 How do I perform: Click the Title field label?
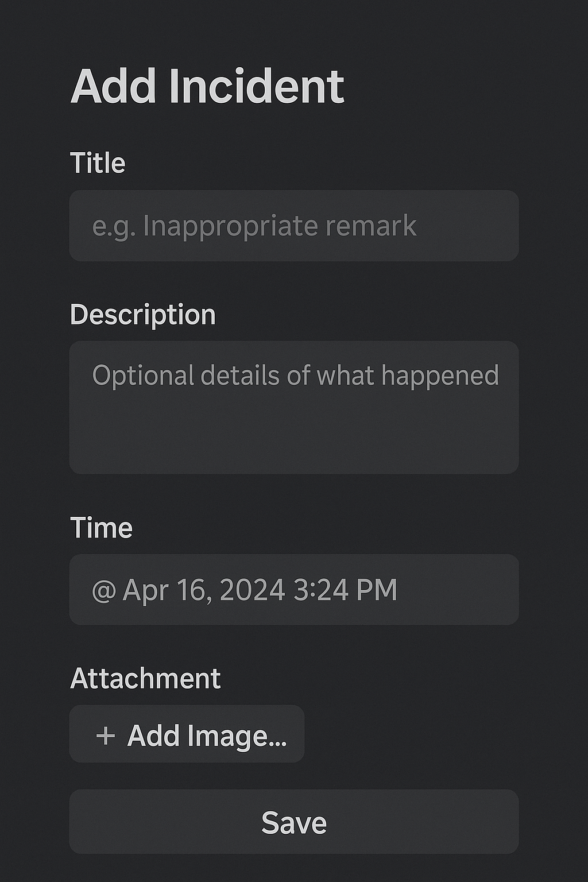[98, 163]
